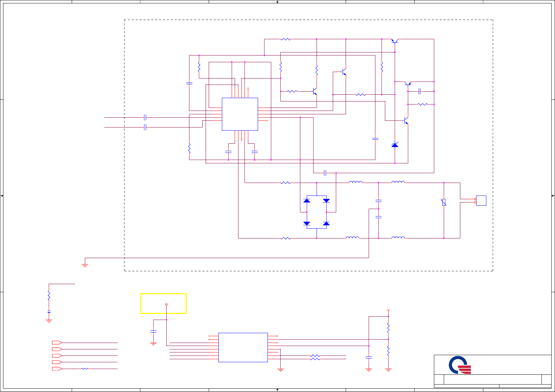
Task: Select the resistor on the top horizontal rail
Action: coord(285,39)
